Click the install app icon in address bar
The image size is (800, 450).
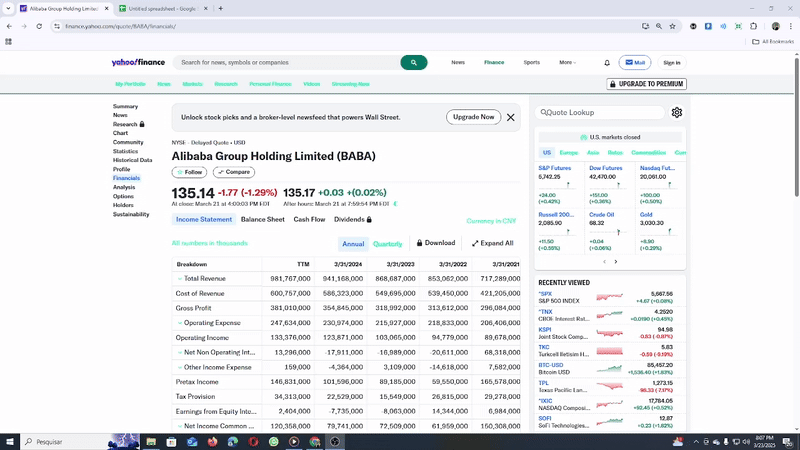click(x=645, y=26)
